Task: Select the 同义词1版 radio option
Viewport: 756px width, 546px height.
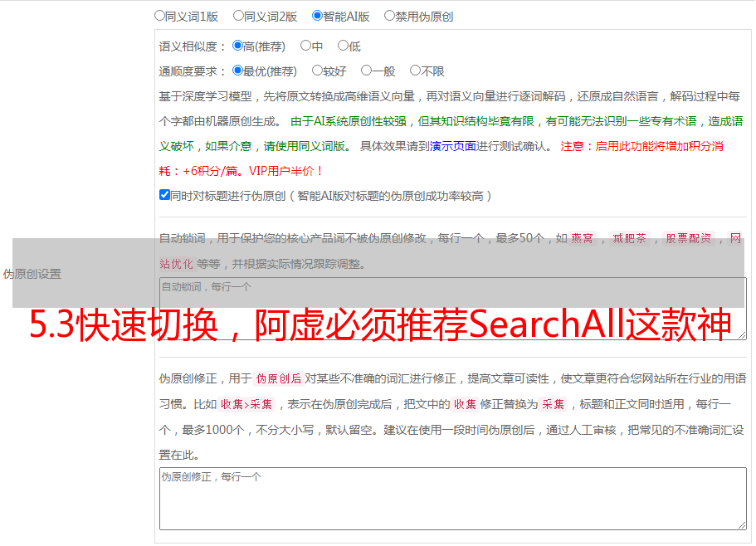Action: point(159,16)
